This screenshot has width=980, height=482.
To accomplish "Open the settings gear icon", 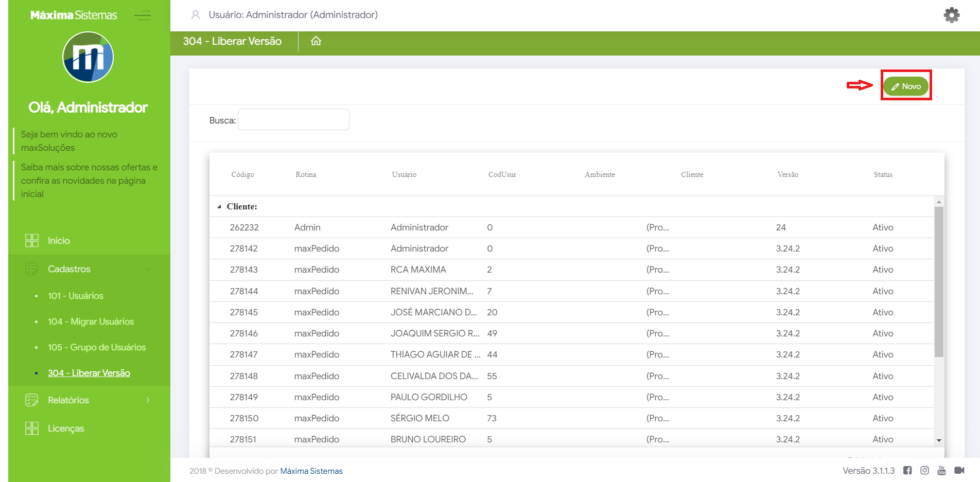I will tap(951, 15).
